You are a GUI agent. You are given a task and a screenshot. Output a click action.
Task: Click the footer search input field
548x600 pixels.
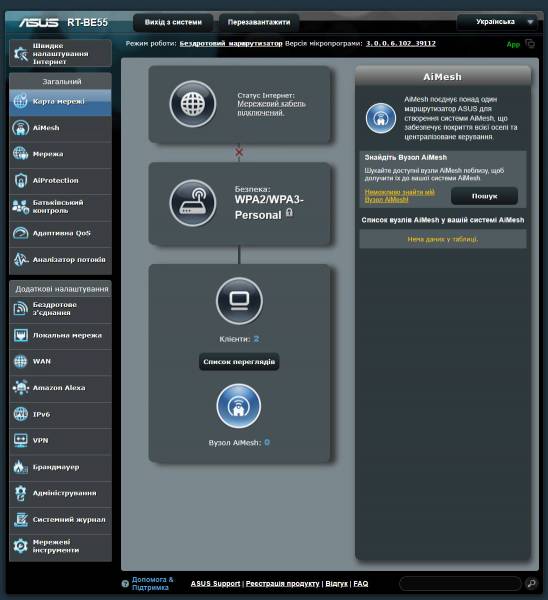coord(460,584)
